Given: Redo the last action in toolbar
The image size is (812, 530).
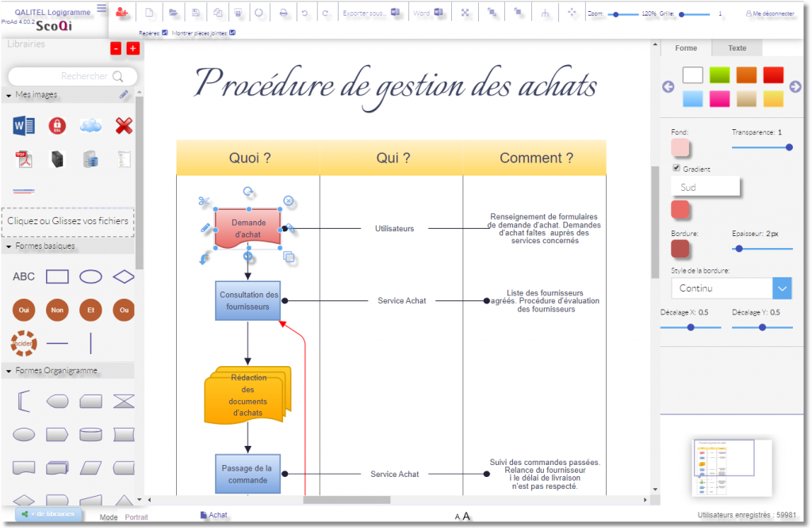Looking at the screenshot, I should pyautogui.click(x=325, y=13).
